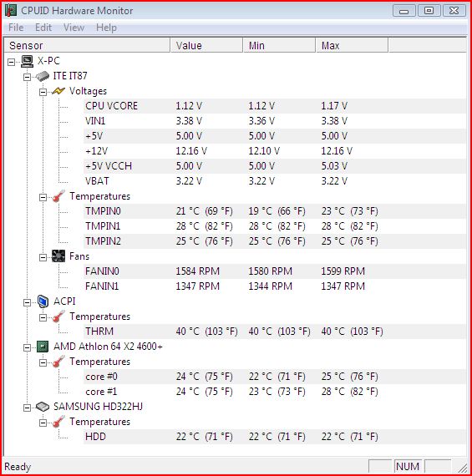Click the window resize grip corner
The width and height of the screenshot is (472, 476).
pos(463,468)
